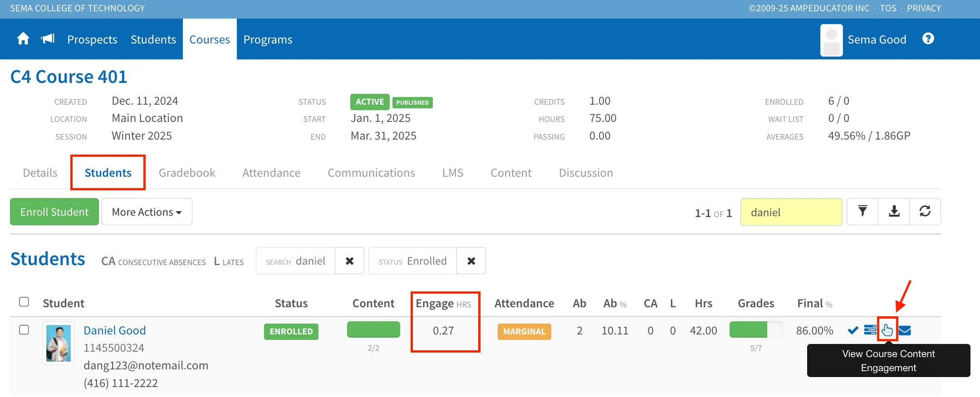
Task: Switch to the Gradebook tab
Action: [187, 173]
